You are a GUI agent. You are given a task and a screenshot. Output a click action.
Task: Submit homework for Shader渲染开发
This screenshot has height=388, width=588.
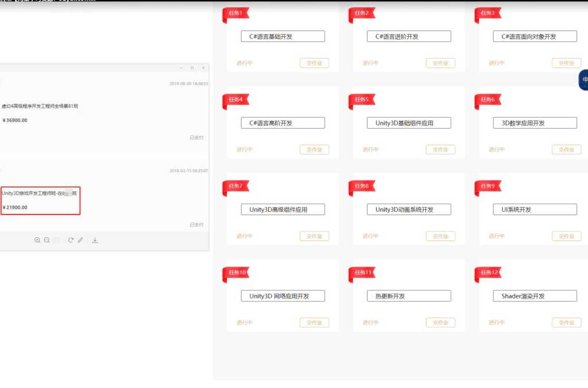click(x=566, y=323)
